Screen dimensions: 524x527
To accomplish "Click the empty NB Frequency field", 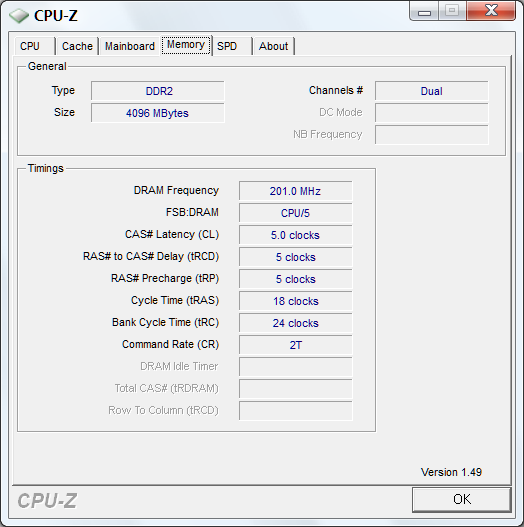I will pos(432,135).
